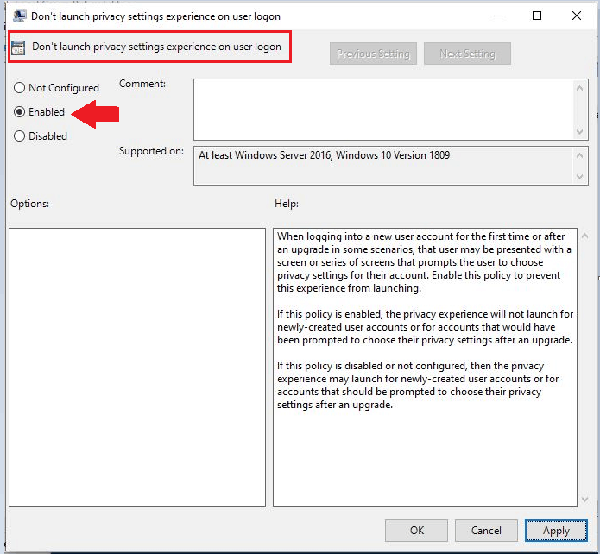Click the Supported on box up arrow
Viewport: 600px width, 554px height.
point(580,153)
